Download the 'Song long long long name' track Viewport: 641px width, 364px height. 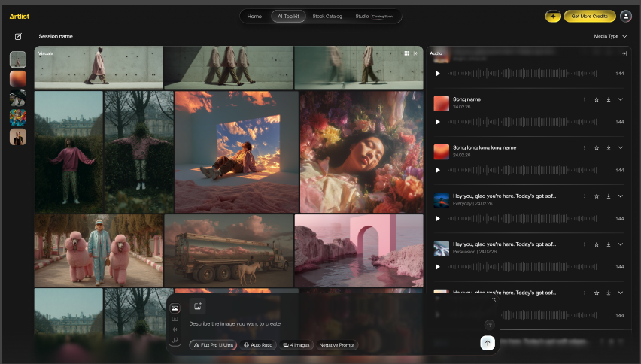(x=609, y=147)
